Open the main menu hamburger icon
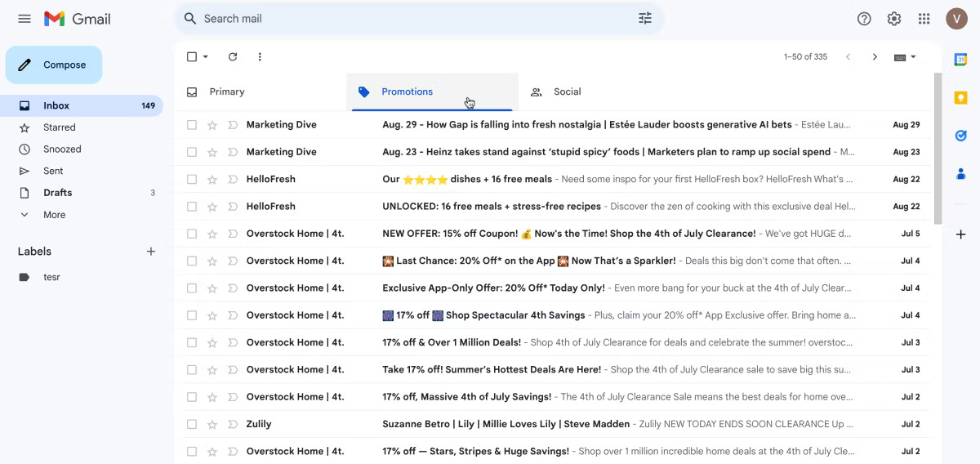 click(x=24, y=19)
